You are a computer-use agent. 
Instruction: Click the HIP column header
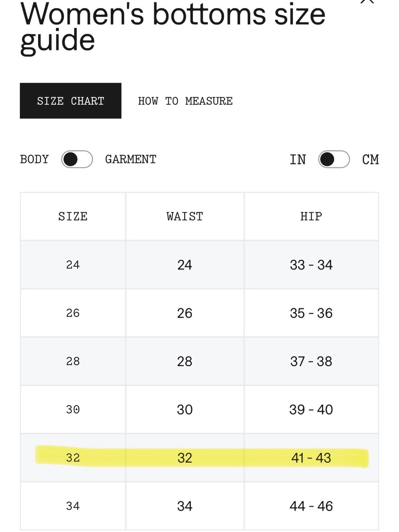click(311, 216)
